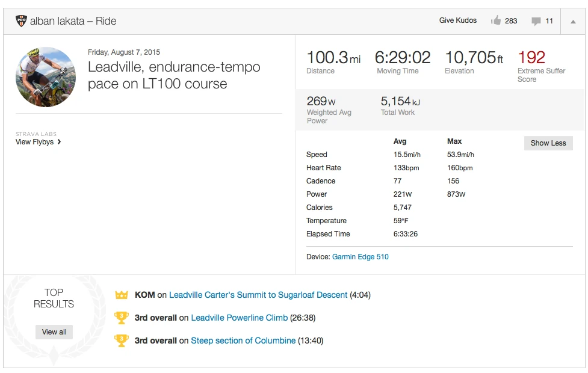Image resolution: width=588 pixels, height=373 pixels.
Task: Click trophy icon beside Steep section of Columbine
Action: click(x=122, y=341)
